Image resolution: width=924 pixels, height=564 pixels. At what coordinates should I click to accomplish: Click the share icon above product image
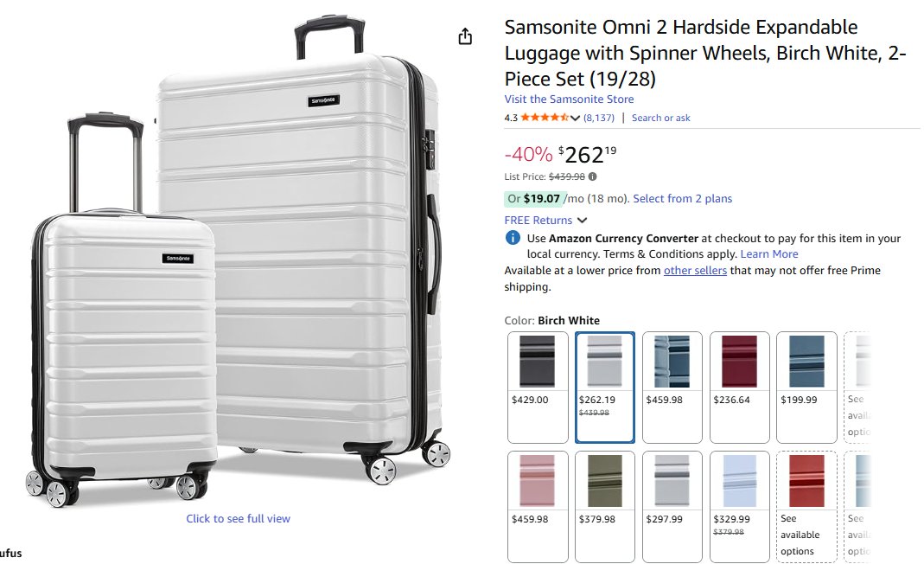point(465,36)
